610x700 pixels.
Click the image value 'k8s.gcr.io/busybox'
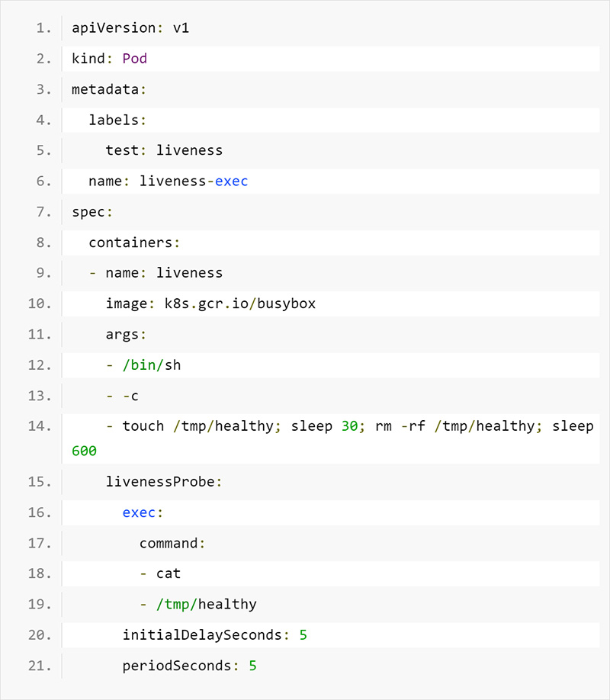(240, 303)
